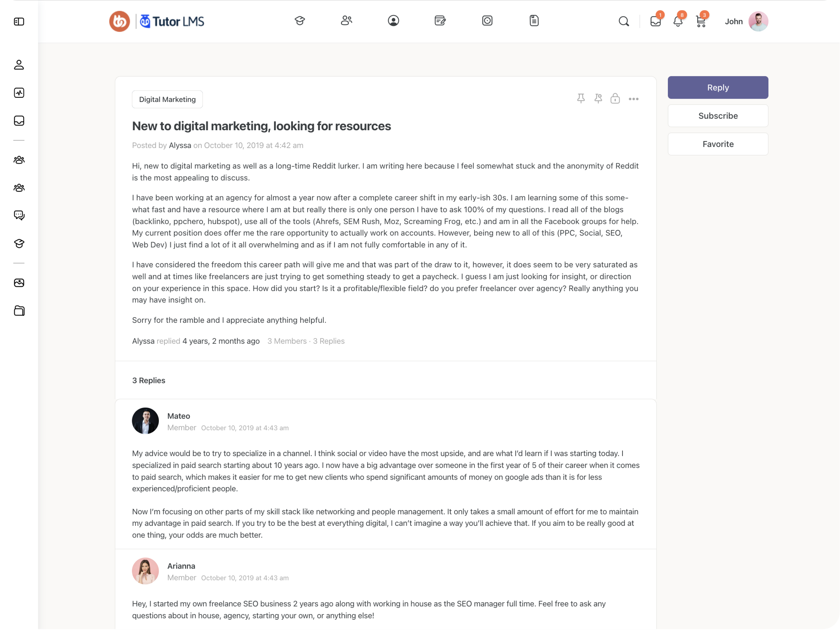Subscribe to this discussion thread
The height and width of the screenshot is (630, 840).
tap(718, 116)
